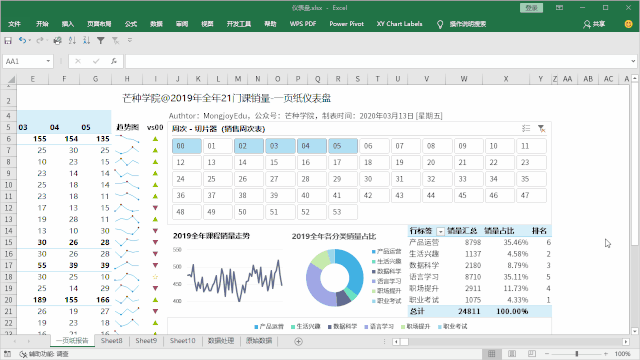640x360 pixels.
Task: Select week 53 in slicer
Action: [343, 212]
